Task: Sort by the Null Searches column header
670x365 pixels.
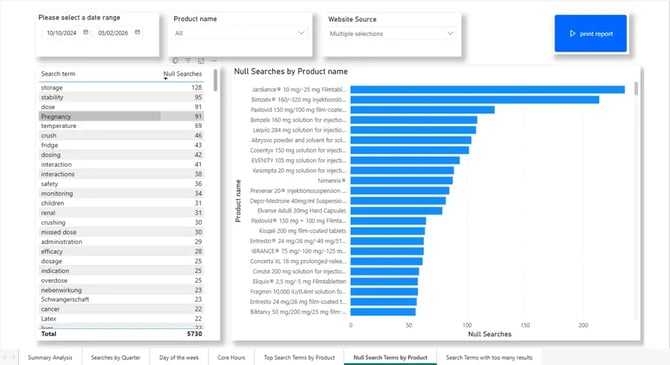Action: pos(182,74)
